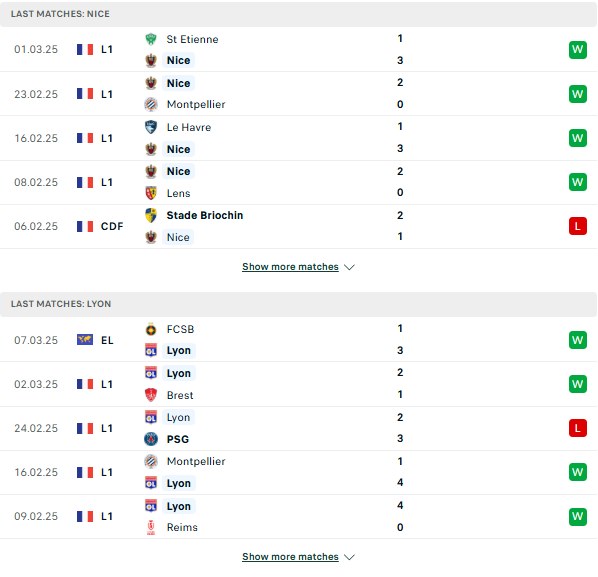The height and width of the screenshot is (577, 598).
Task: Click W badge for St Etienne vs Nice
Action: [577, 50]
